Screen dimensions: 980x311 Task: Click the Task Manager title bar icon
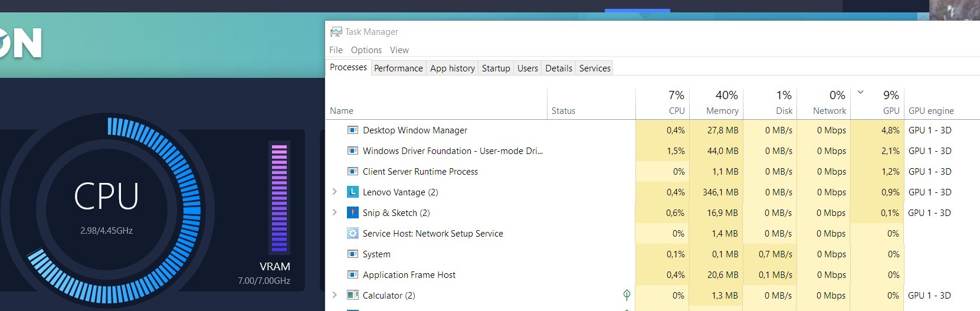click(x=336, y=32)
